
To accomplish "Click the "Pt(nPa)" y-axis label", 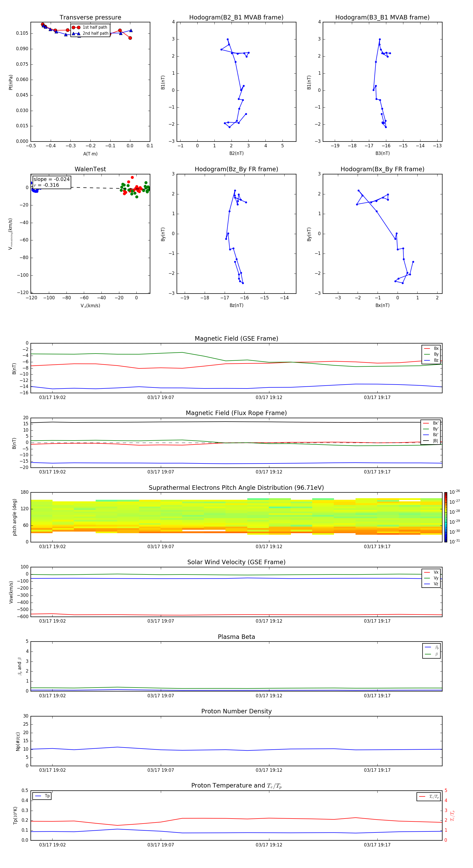I will (x=11, y=82).
